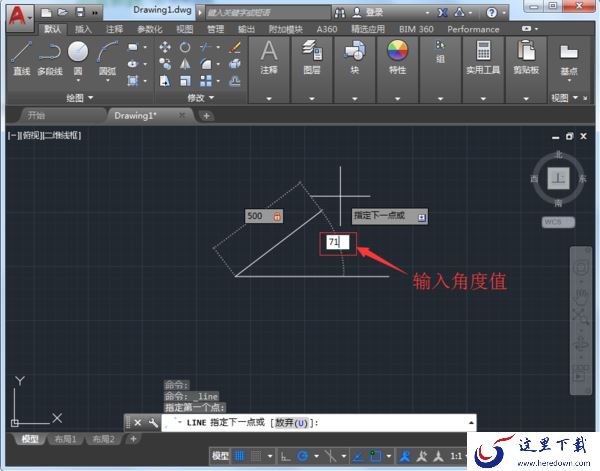Toggle object snap tracking in status bar
The height and width of the screenshot is (471, 600).
359,456
